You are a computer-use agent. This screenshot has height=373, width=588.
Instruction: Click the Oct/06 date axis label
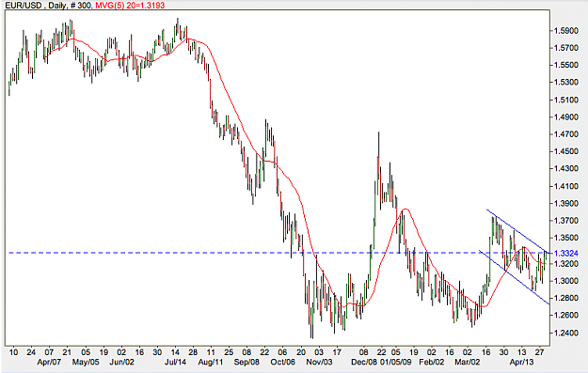pyautogui.click(x=282, y=362)
